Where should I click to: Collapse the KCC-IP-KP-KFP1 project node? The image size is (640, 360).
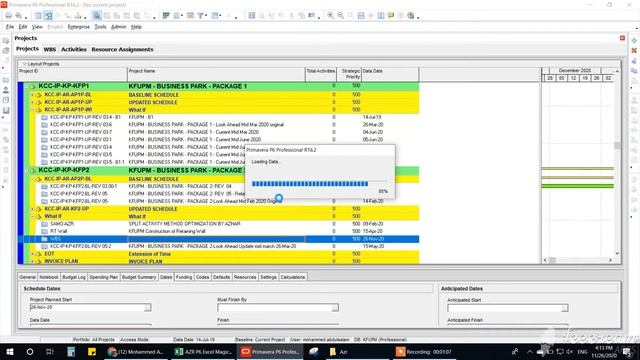tap(27, 86)
